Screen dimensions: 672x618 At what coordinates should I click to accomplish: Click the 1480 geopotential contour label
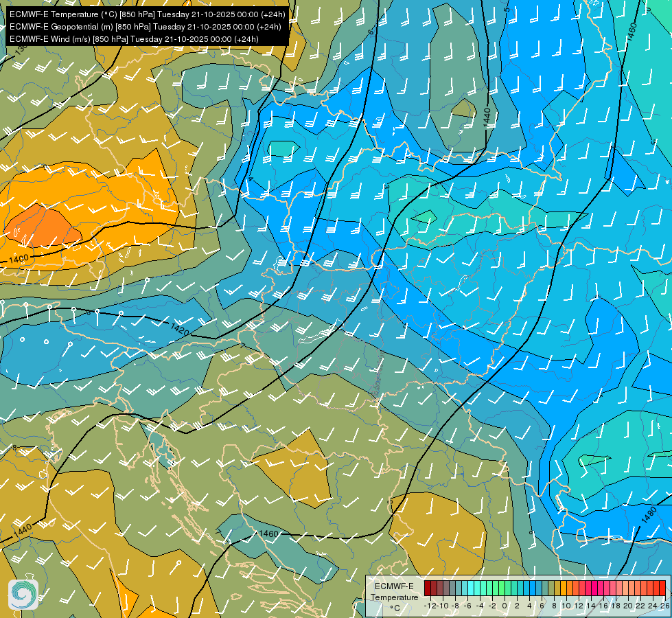[x=649, y=515]
